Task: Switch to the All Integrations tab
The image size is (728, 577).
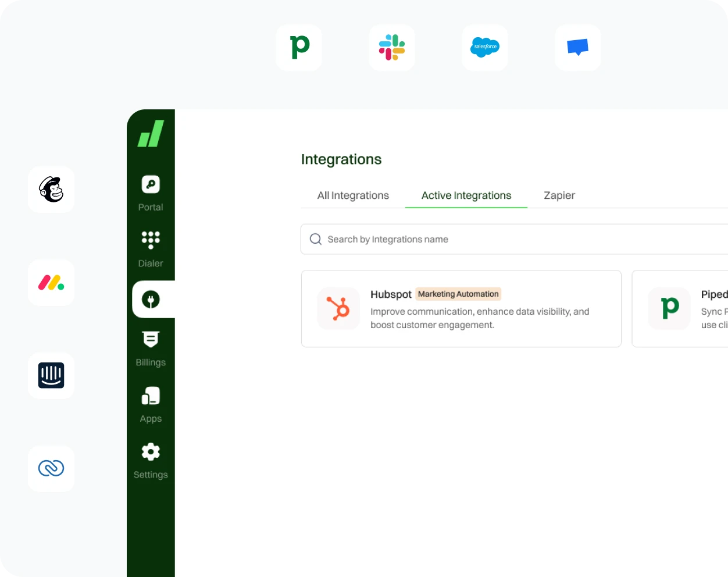Action: (x=352, y=195)
